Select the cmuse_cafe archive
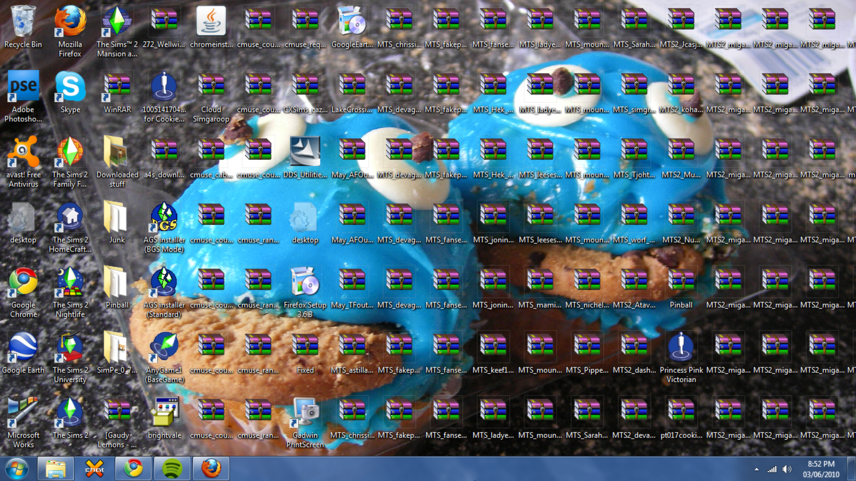 click(211, 157)
